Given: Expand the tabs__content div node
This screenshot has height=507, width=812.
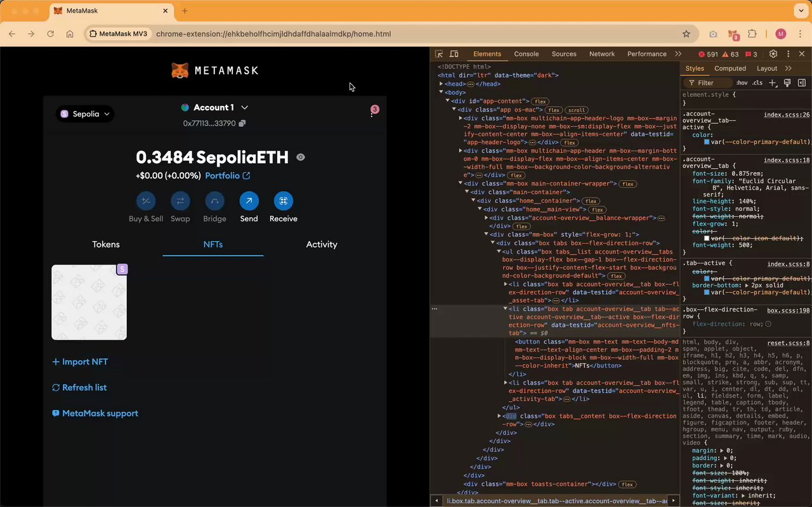Looking at the screenshot, I should coord(499,416).
